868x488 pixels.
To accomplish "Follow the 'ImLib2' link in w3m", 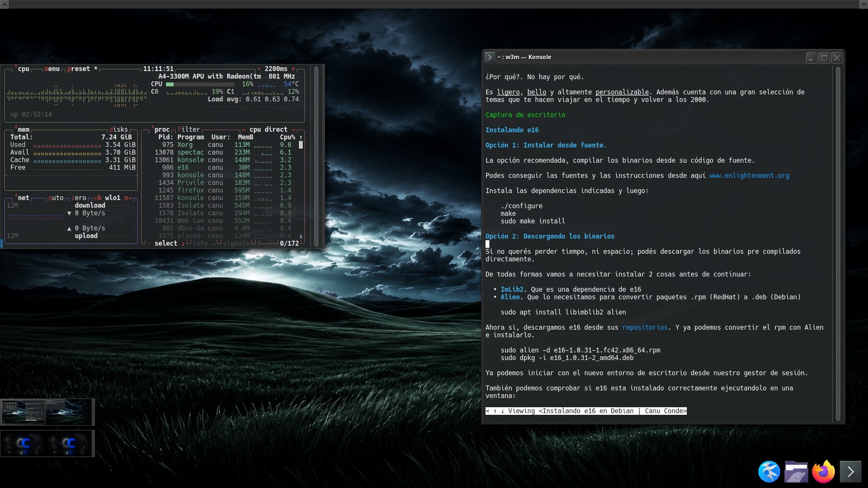I will click(512, 290).
